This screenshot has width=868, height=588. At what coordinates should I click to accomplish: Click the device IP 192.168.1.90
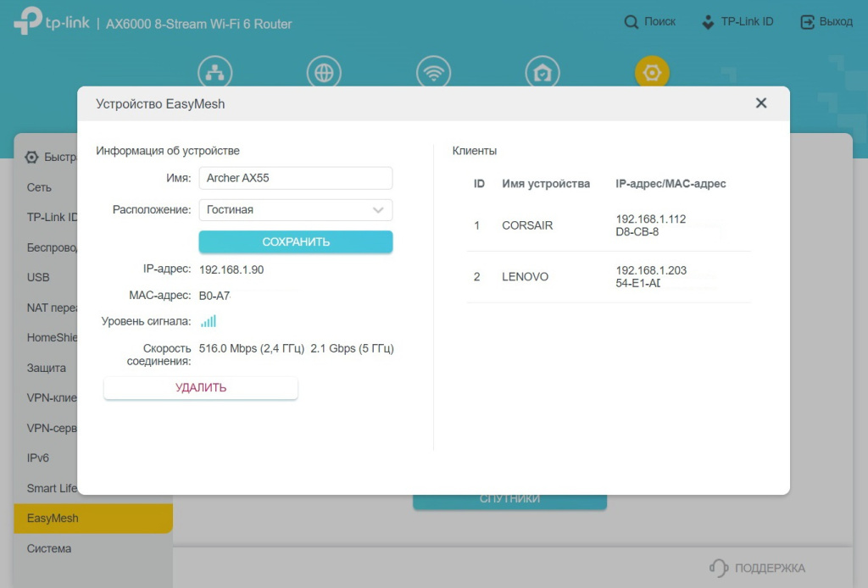(231, 270)
